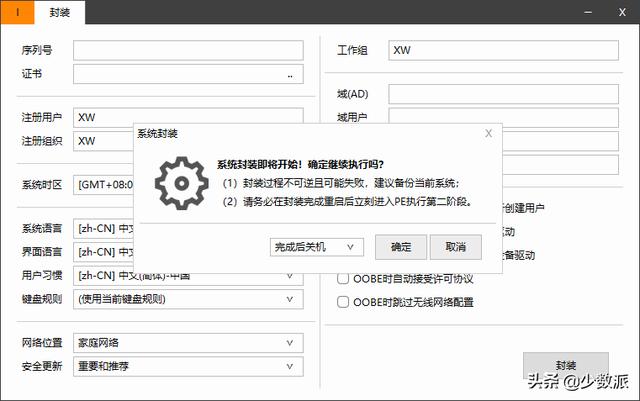Image resolution: width=640 pixels, height=401 pixels.
Task: Click the 取消 button
Action: click(456, 247)
